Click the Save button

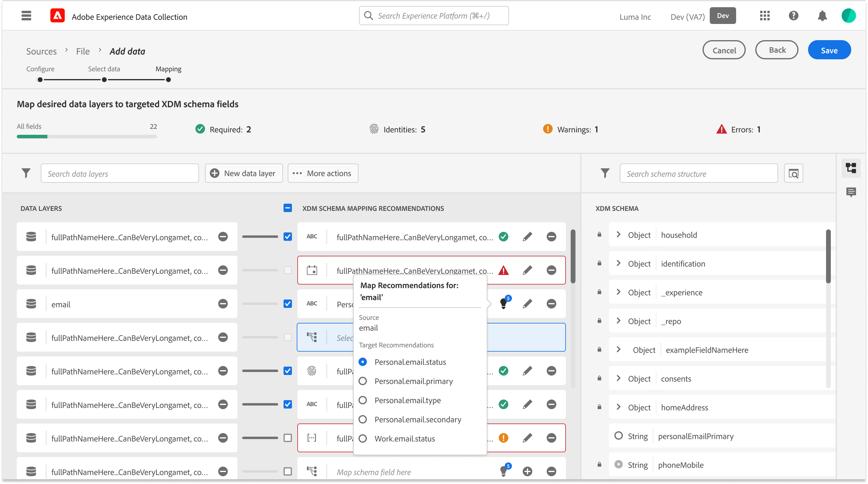(829, 50)
